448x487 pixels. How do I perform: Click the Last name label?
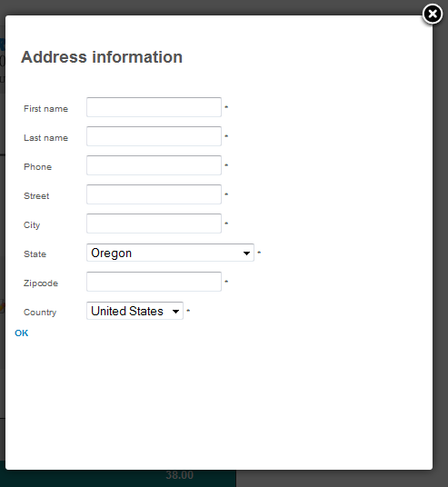45,137
